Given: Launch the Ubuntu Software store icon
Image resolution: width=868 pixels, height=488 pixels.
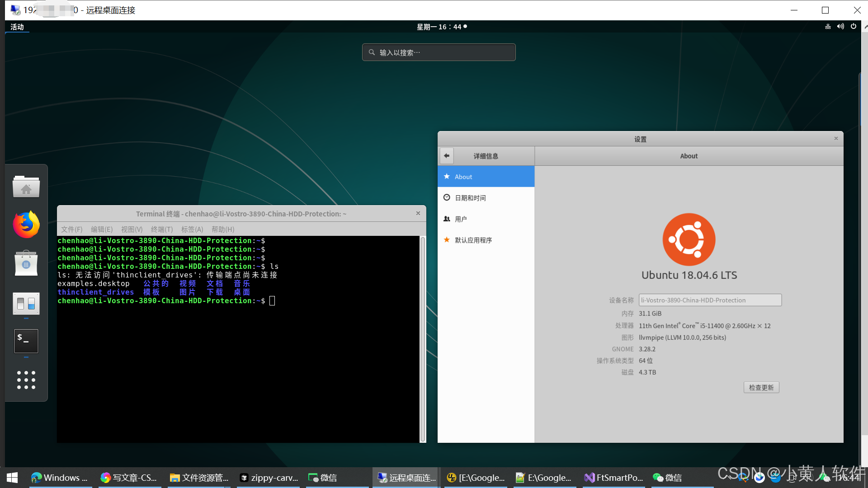Looking at the screenshot, I should tap(26, 263).
